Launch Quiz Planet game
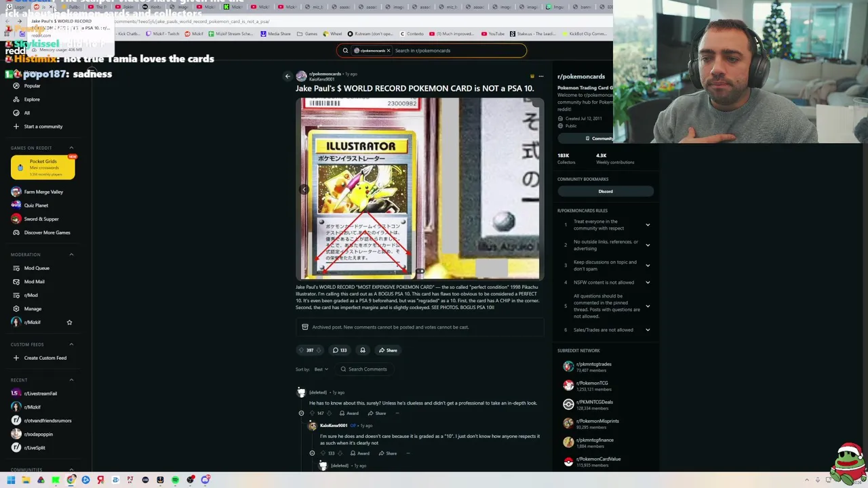Screen dimensions: 868x488 (36, 205)
